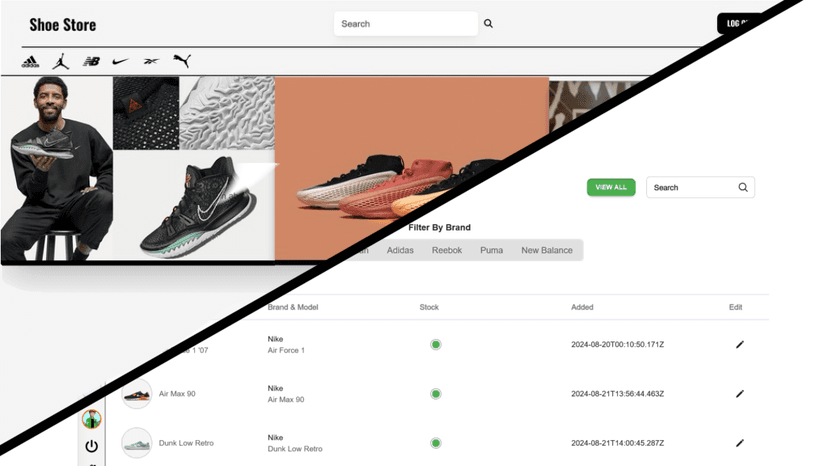Filter by New Balance brand tab
The image size is (828, 466).
(547, 250)
